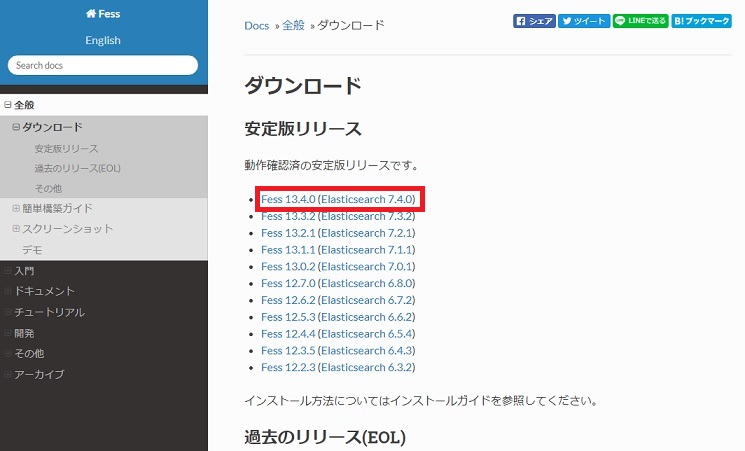Viewport: 745px width, 451px height.
Task: Open Fess 12.6.2 (Elasticsearch 6.7.2) link
Action: coord(338,300)
